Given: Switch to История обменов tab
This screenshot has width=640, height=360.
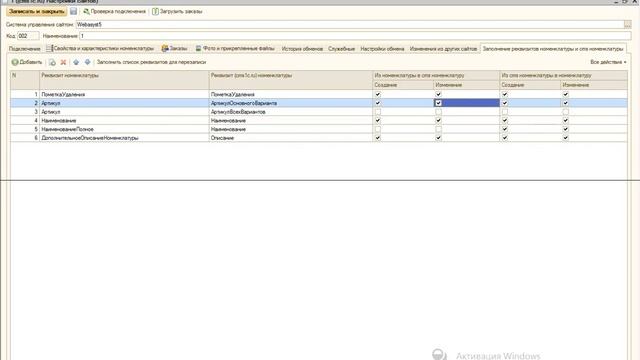Looking at the screenshot, I should click(x=302, y=49).
